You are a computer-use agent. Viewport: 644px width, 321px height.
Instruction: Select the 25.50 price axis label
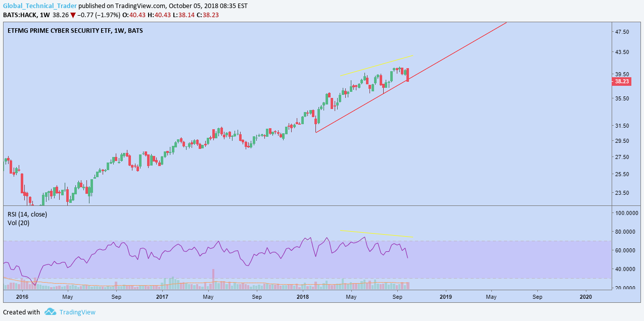tap(622, 174)
